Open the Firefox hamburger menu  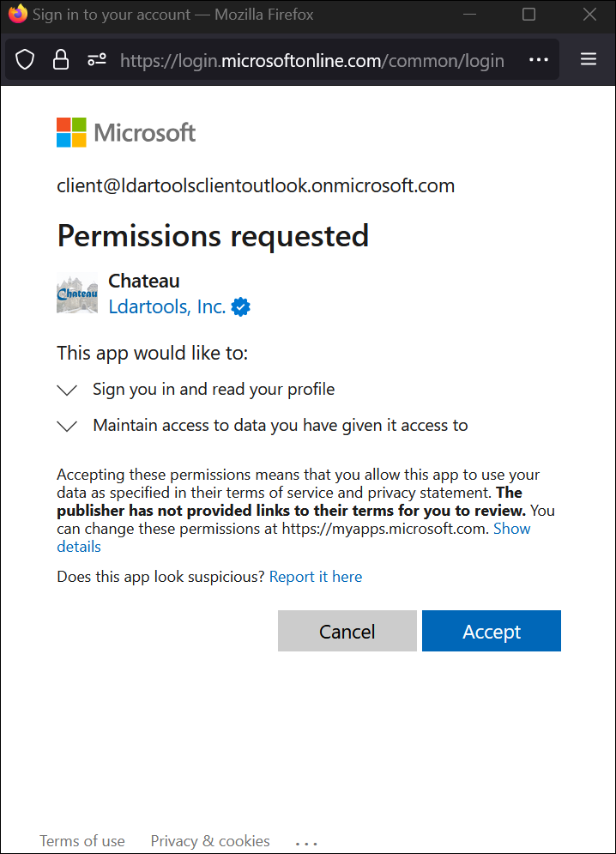pyautogui.click(x=589, y=59)
